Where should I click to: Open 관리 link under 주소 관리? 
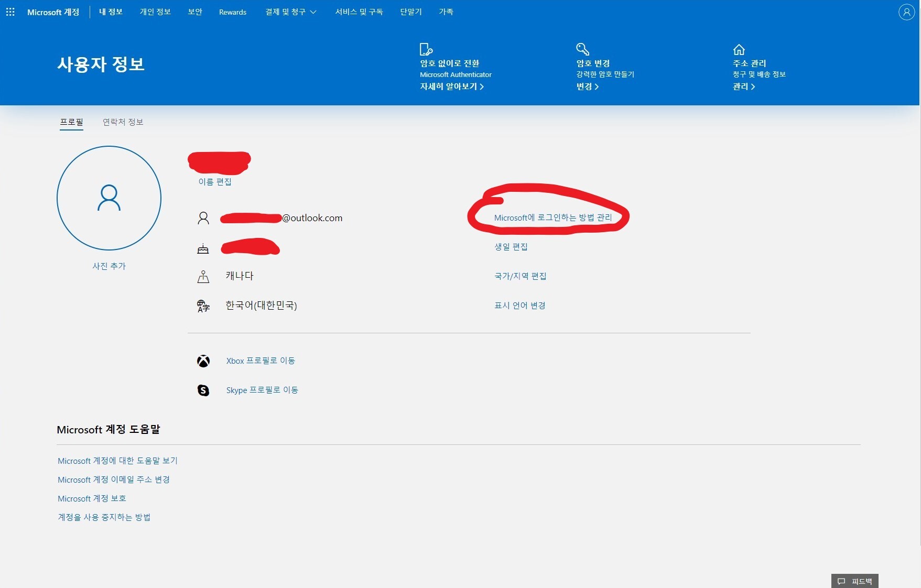[x=744, y=86]
